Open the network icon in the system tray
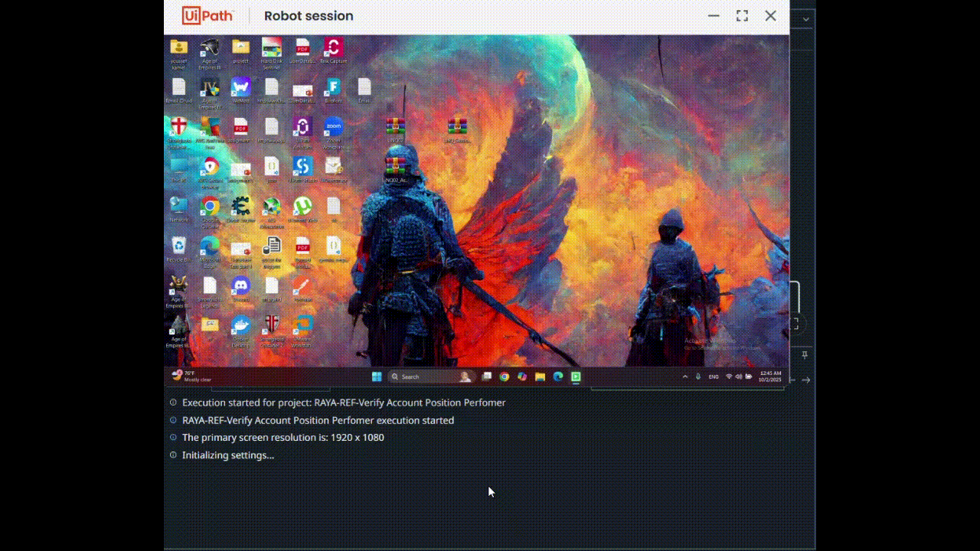 pos(729,377)
